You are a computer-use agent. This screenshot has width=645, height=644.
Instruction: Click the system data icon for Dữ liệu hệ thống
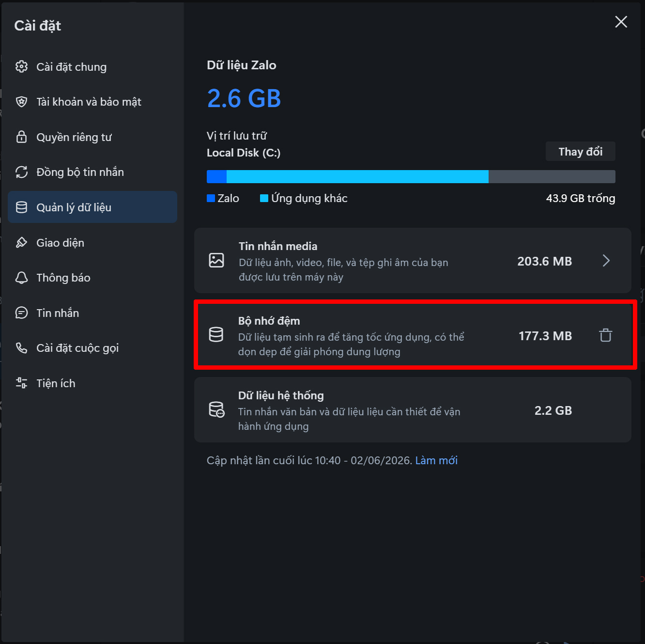pyautogui.click(x=216, y=409)
